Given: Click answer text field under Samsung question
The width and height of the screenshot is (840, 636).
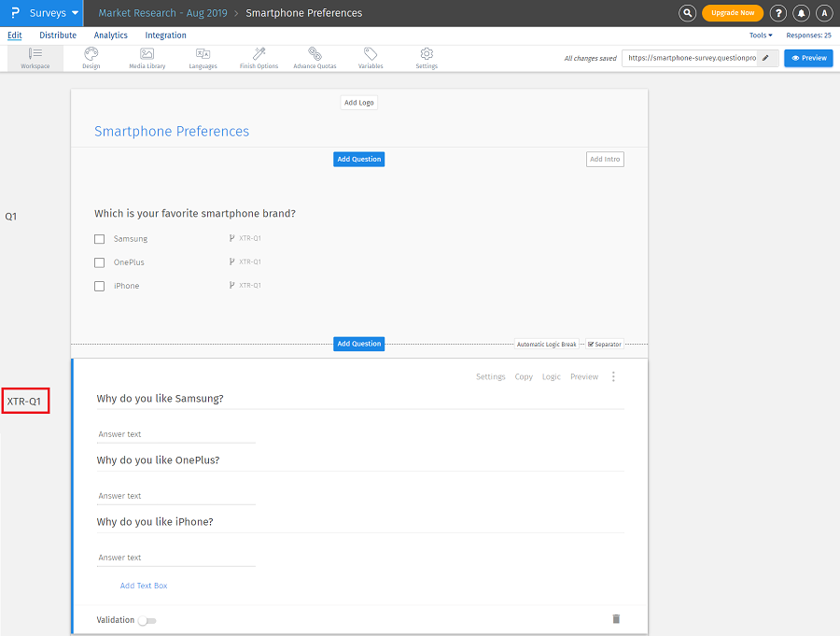Looking at the screenshot, I should (175, 434).
